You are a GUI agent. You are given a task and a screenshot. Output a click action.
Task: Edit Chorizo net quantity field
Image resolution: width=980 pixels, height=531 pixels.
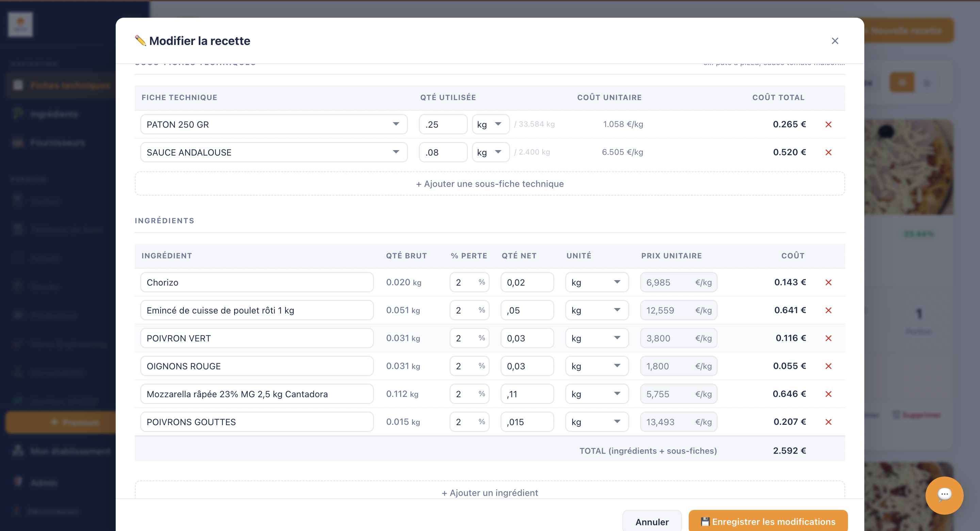[527, 283]
